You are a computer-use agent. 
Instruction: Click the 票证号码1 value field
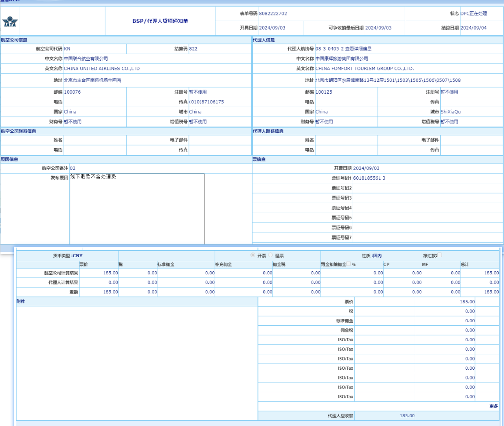coord(369,178)
